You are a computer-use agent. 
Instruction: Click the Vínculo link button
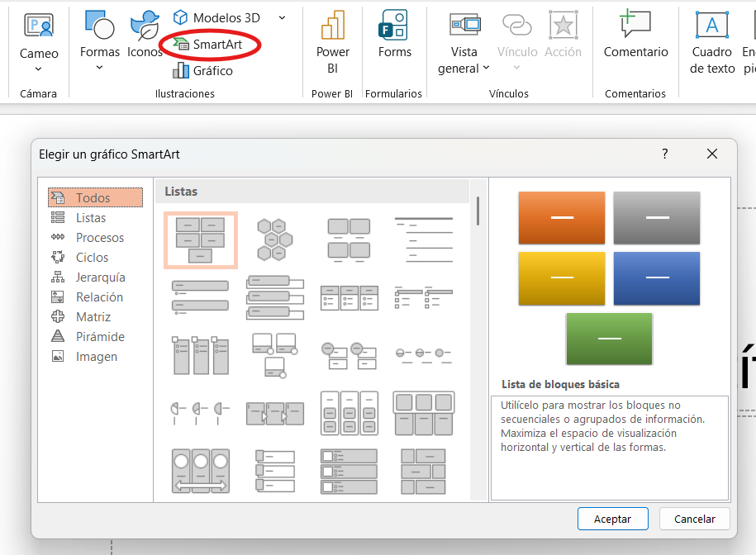click(x=517, y=41)
